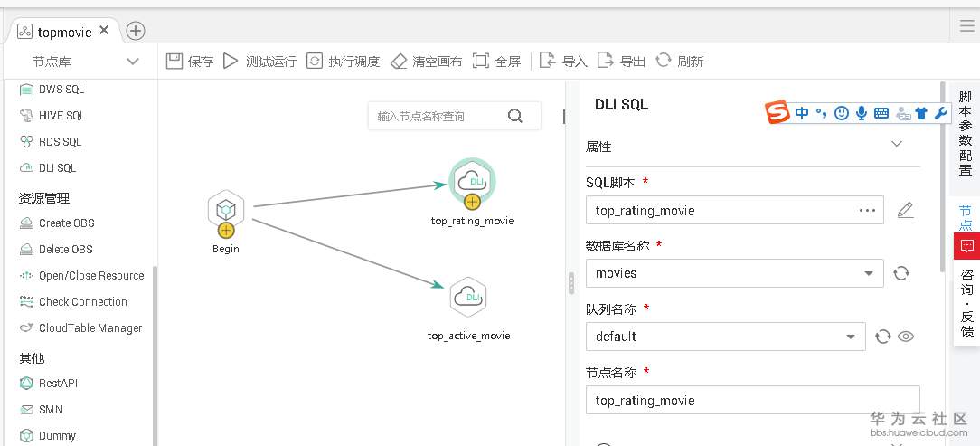
Task: Click the search magnifier icon
Action: (515, 117)
